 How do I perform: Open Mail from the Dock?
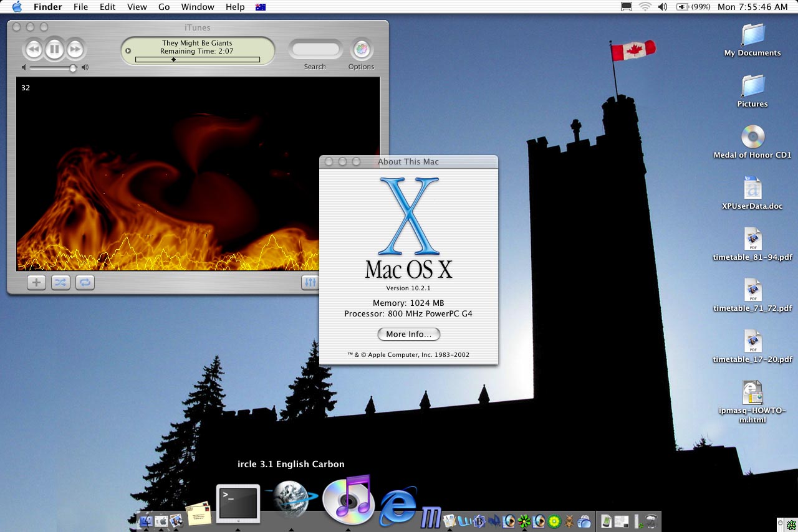198,515
